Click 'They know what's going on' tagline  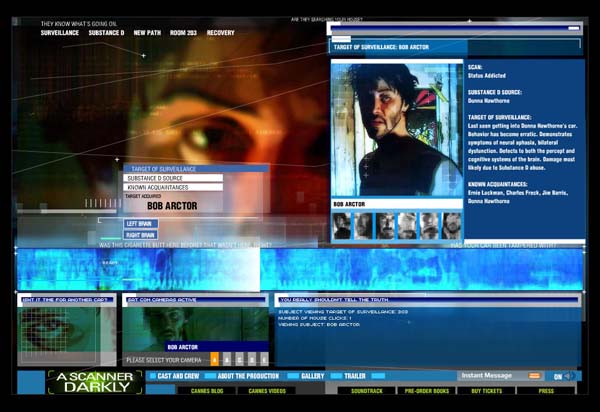tap(79, 24)
